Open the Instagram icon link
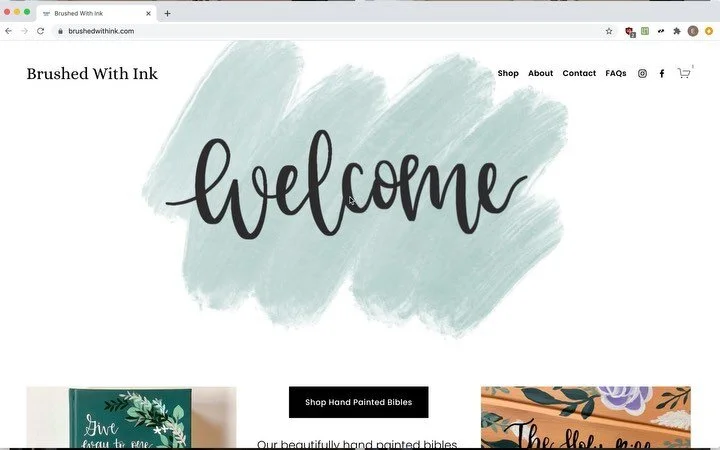The height and width of the screenshot is (450, 720). click(642, 73)
